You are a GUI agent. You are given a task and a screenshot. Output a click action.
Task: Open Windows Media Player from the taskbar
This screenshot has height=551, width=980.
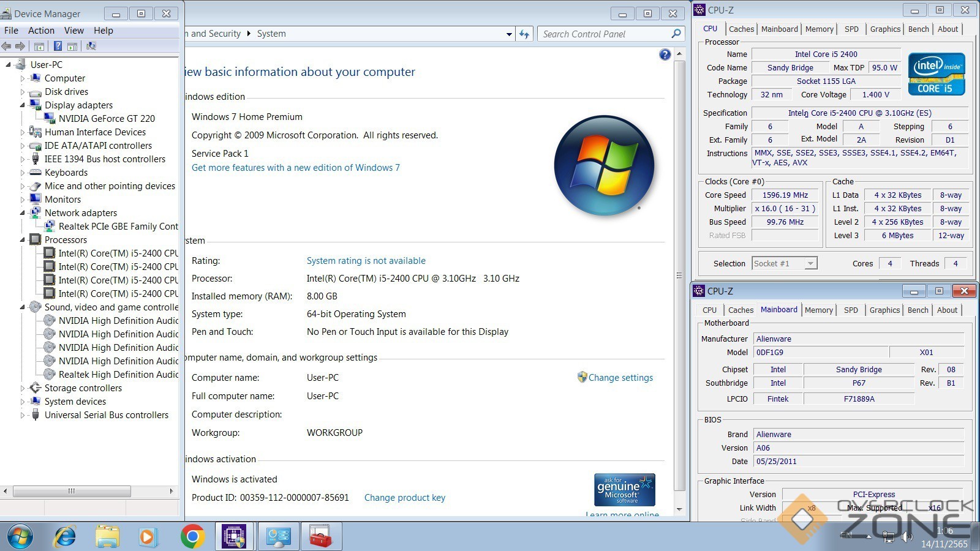coord(148,537)
